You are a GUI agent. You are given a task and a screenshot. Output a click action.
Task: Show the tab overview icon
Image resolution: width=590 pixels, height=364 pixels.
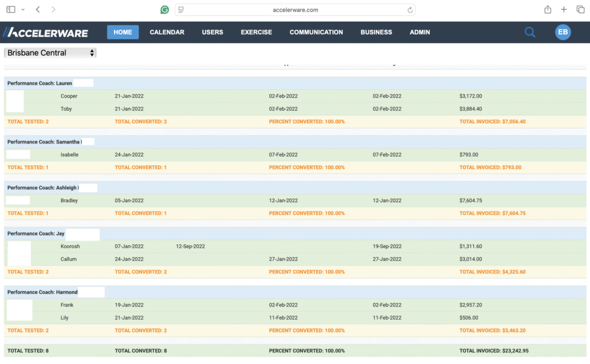(x=580, y=10)
